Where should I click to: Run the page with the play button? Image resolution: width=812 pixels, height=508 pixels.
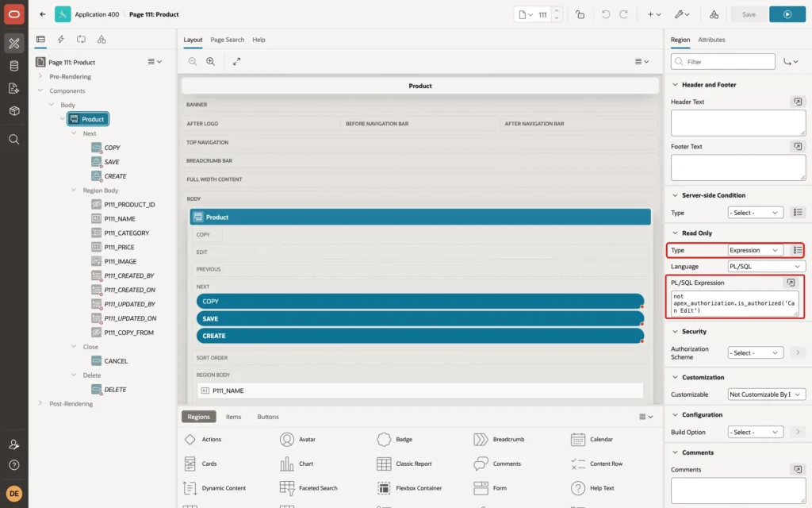pos(787,14)
